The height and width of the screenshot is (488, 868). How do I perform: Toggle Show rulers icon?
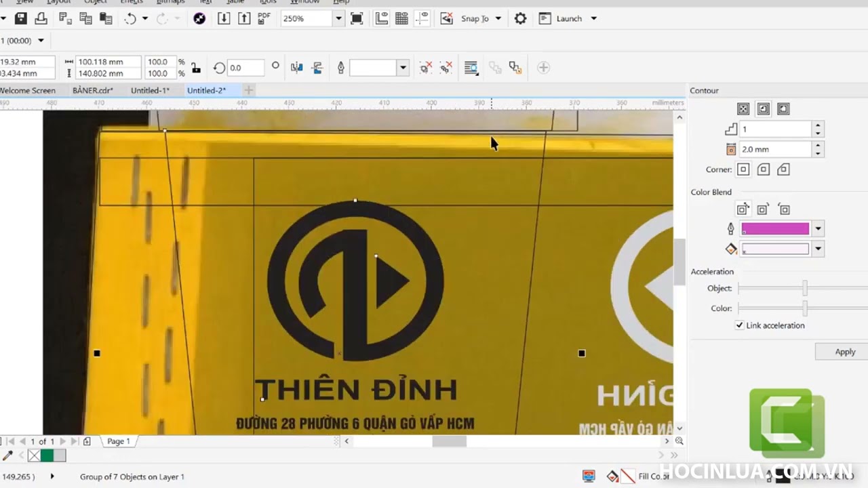[x=382, y=19]
